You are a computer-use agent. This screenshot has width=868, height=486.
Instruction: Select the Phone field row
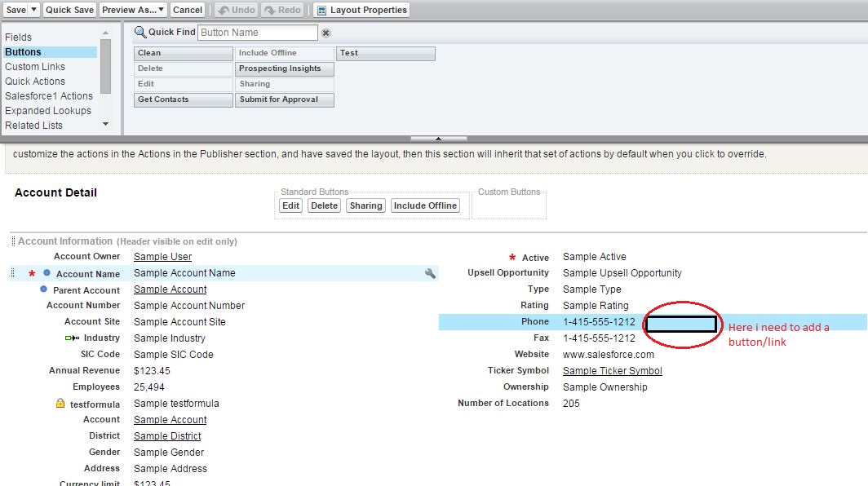tap(653, 321)
